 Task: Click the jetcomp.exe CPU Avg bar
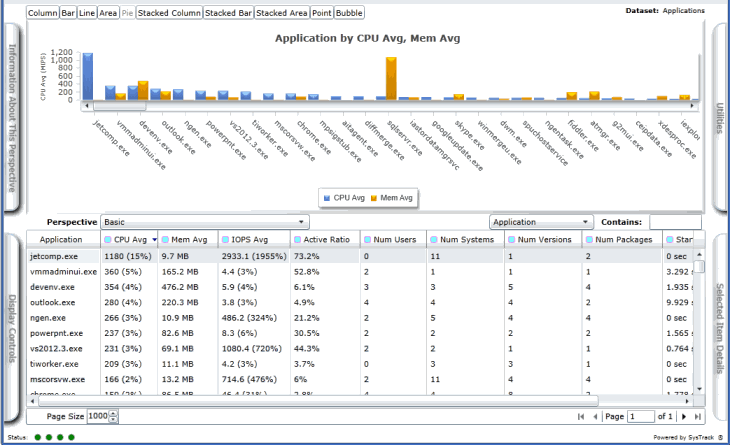coord(88,76)
